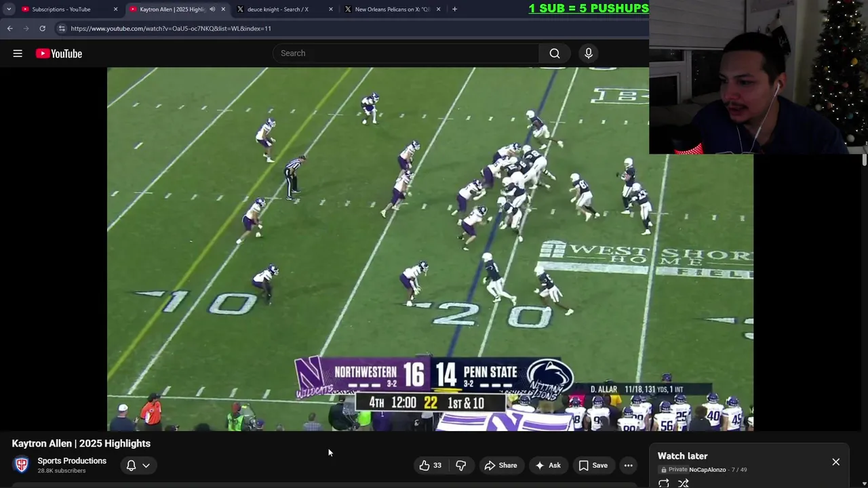This screenshot has height=488, width=868.
Task: Open a new browser tab with plus
Action: tap(454, 9)
